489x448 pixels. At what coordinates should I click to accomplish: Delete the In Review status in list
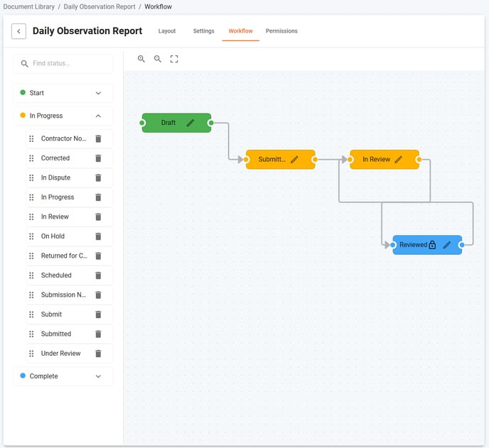pyautogui.click(x=98, y=217)
